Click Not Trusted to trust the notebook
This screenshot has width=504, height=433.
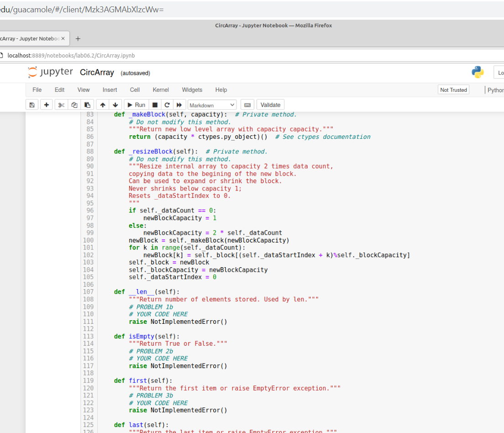453,90
